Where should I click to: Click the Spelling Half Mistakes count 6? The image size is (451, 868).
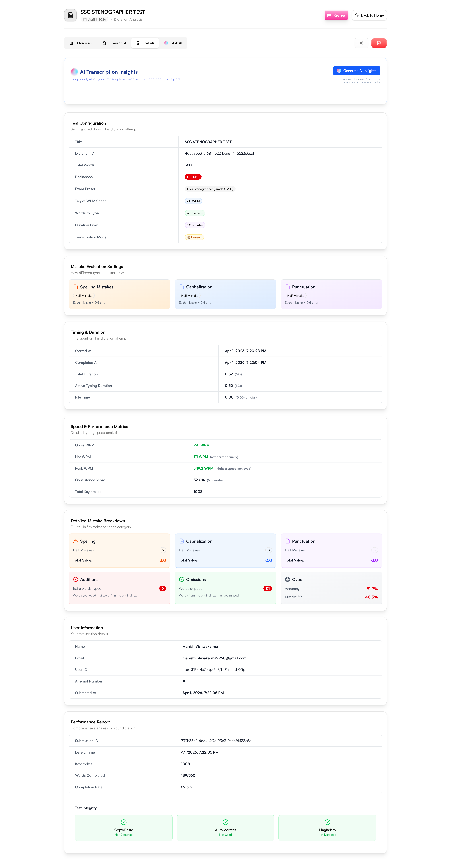tap(163, 550)
